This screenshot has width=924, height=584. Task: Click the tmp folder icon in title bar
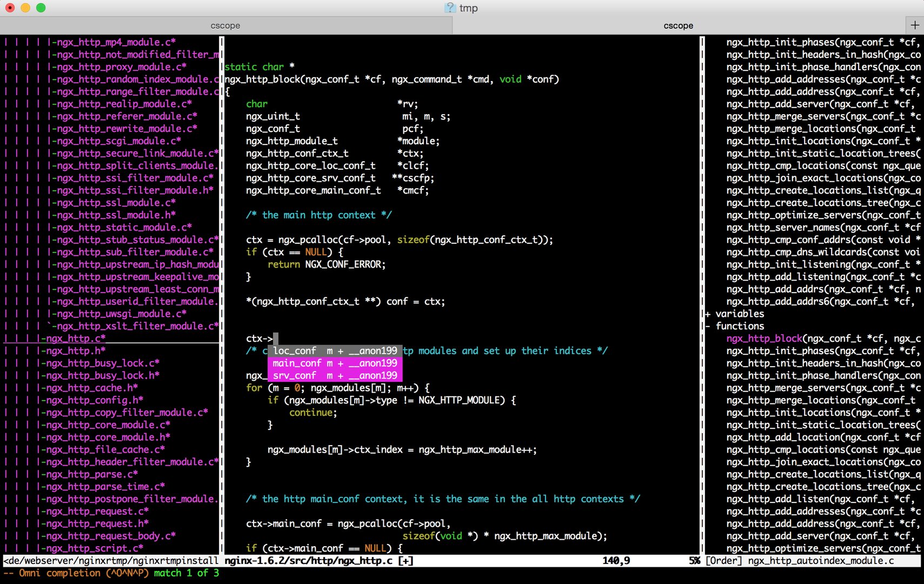tap(450, 8)
